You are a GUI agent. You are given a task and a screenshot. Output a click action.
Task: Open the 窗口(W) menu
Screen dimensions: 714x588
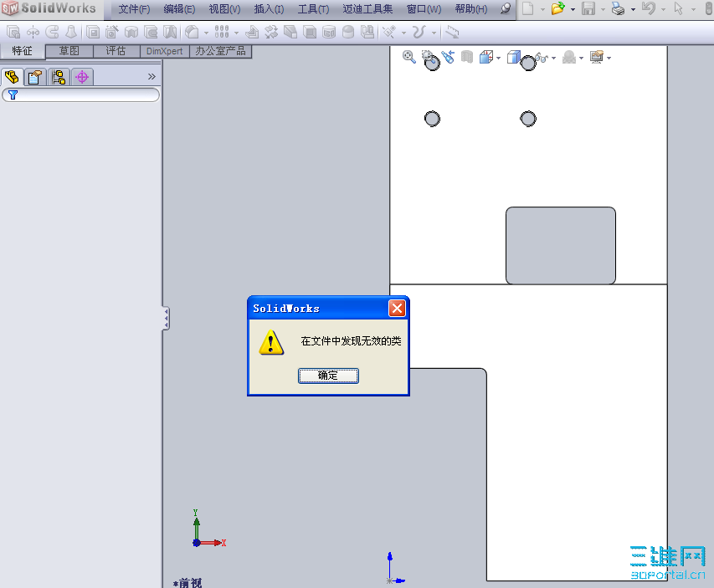click(424, 9)
